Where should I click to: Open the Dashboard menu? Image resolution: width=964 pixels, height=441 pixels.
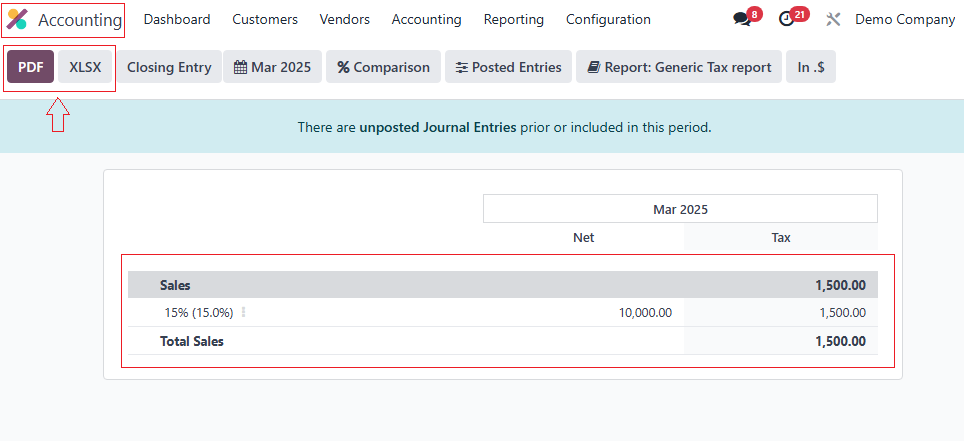click(x=177, y=20)
